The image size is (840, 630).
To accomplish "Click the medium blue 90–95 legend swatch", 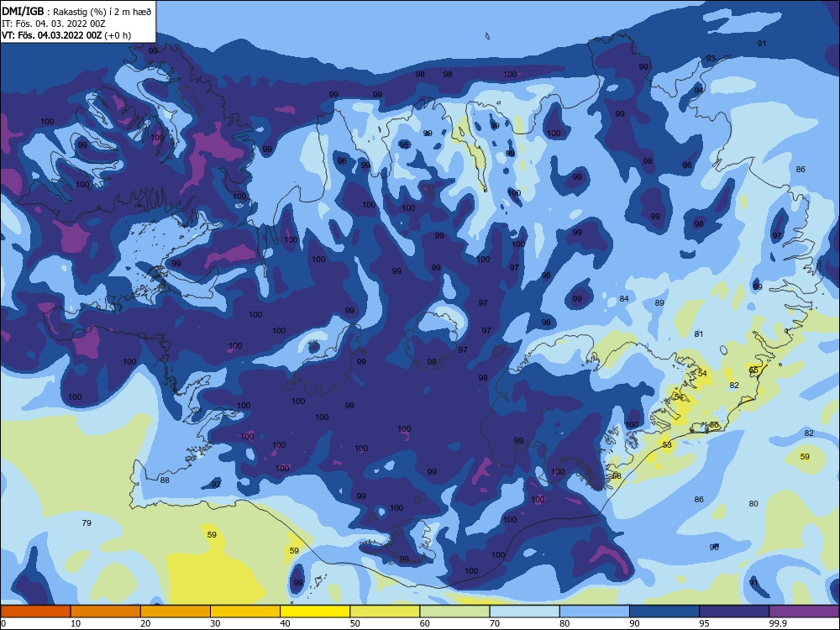I will (664, 612).
